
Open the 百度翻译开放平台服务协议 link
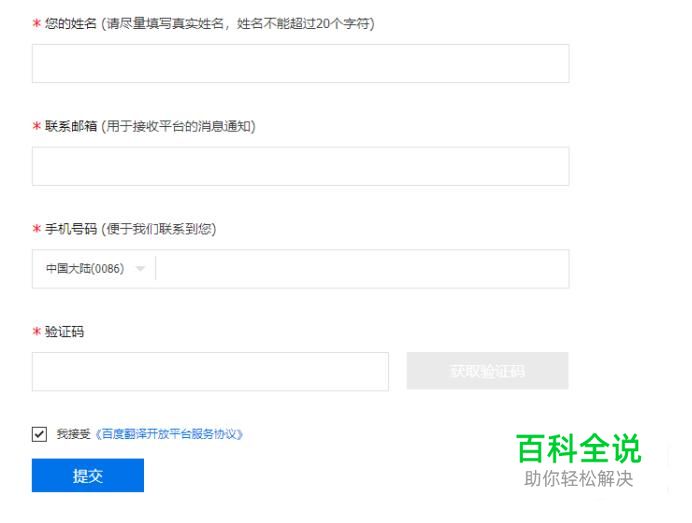tap(169, 434)
